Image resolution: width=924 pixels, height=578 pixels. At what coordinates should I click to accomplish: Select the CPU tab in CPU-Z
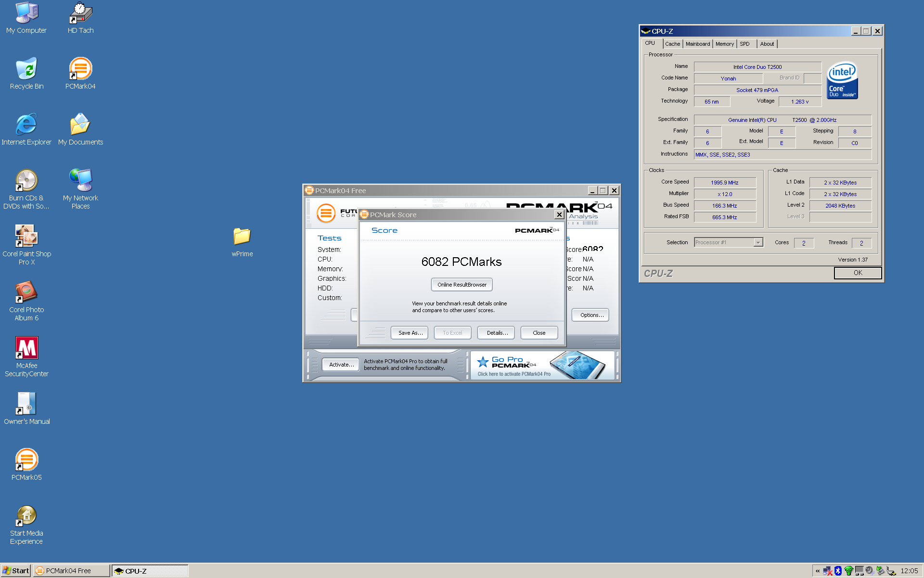[x=652, y=43]
